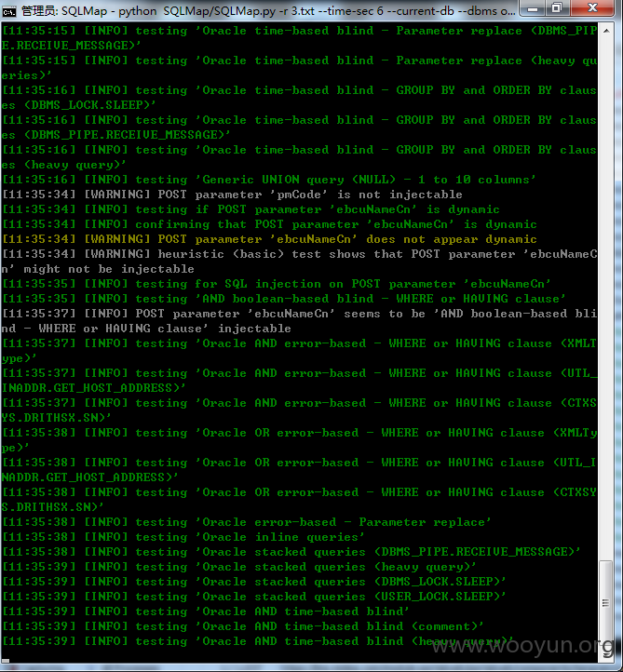Grab the vertical scrollbar thumb near the bottom
This screenshot has width=623, height=672.
[x=605, y=602]
